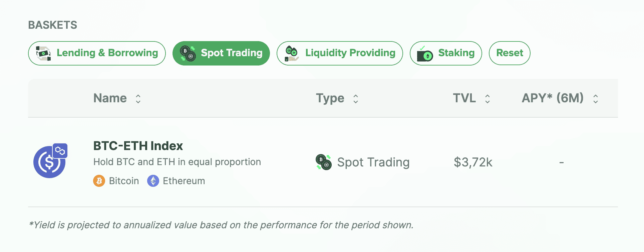Image resolution: width=644 pixels, height=252 pixels.
Task: Click the purple Ethereum coin icon
Action: coord(153,181)
